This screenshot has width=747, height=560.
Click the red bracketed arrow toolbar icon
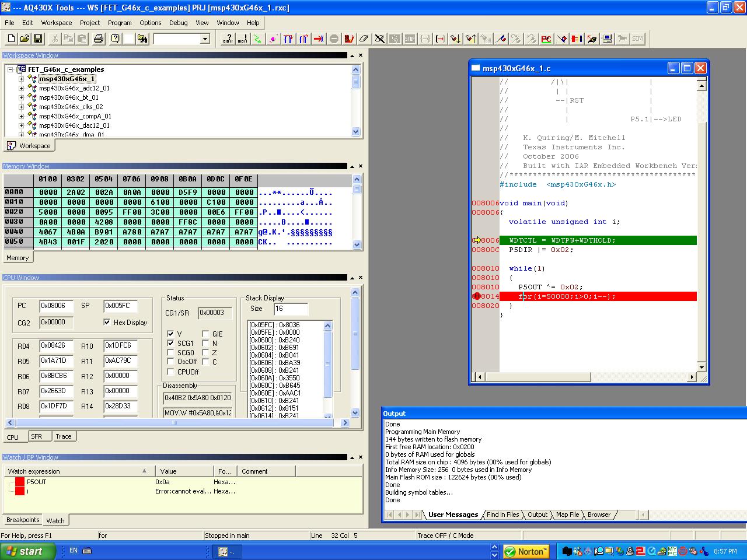[440, 38]
